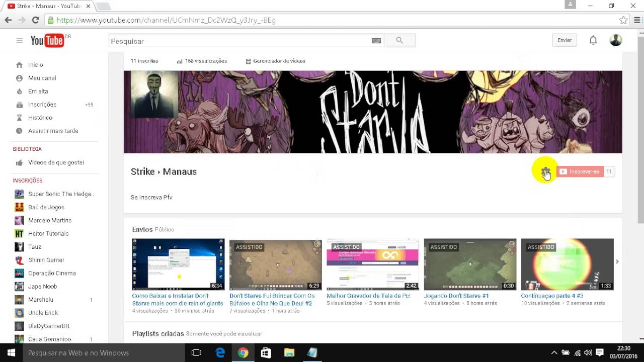Open Gerenciador de vídeos link
644x362 pixels.
[x=275, y=61]
